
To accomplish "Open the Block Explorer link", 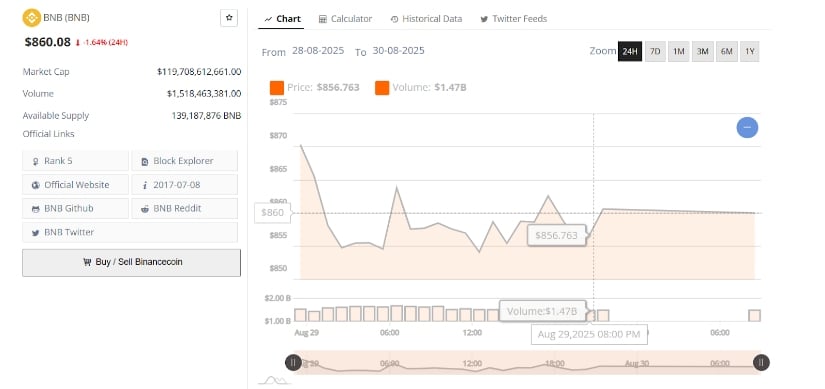I will coord(185,161).
